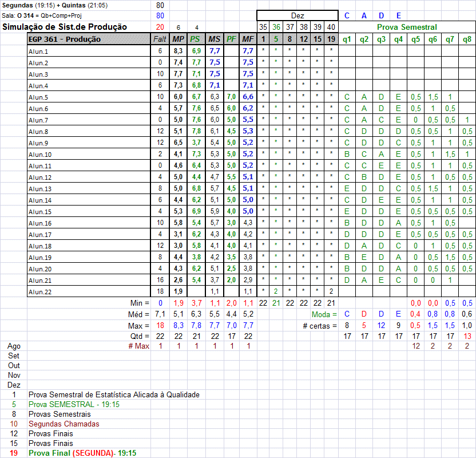Select the green 'Moda =' label cell
Viewport: 476px width, 458px height.
coord(324,314)
